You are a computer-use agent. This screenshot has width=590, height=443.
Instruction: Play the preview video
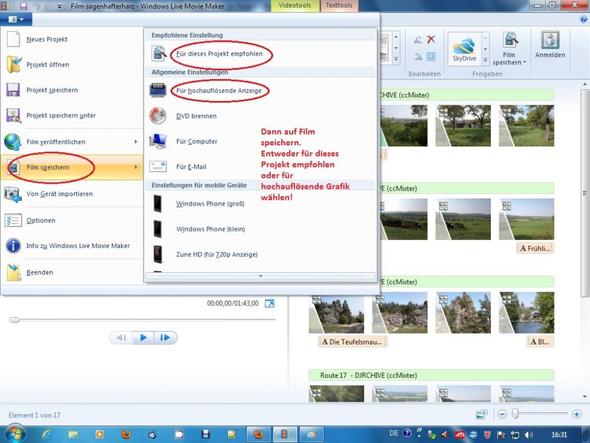pos(143,338)
